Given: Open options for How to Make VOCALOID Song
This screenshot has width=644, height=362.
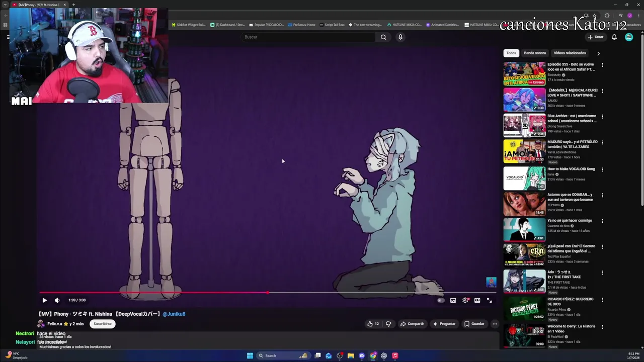Looking at the screenshot, I should click(x=602, y=169).
